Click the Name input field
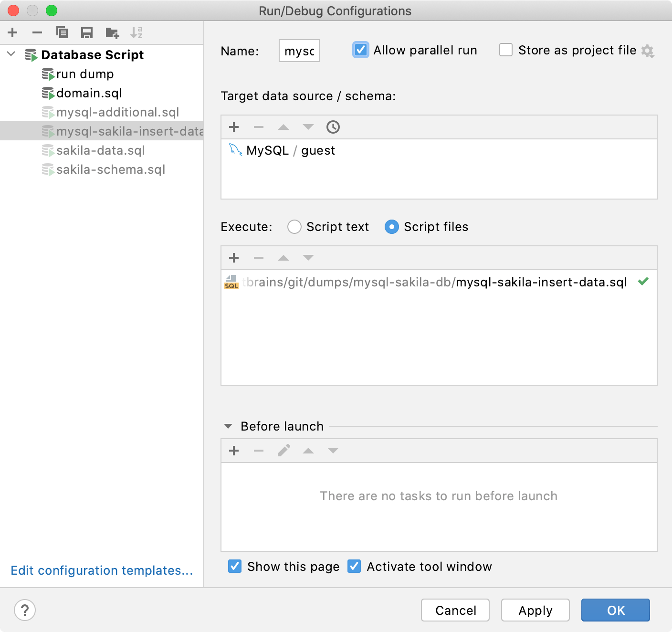 (x=299, y=51)
